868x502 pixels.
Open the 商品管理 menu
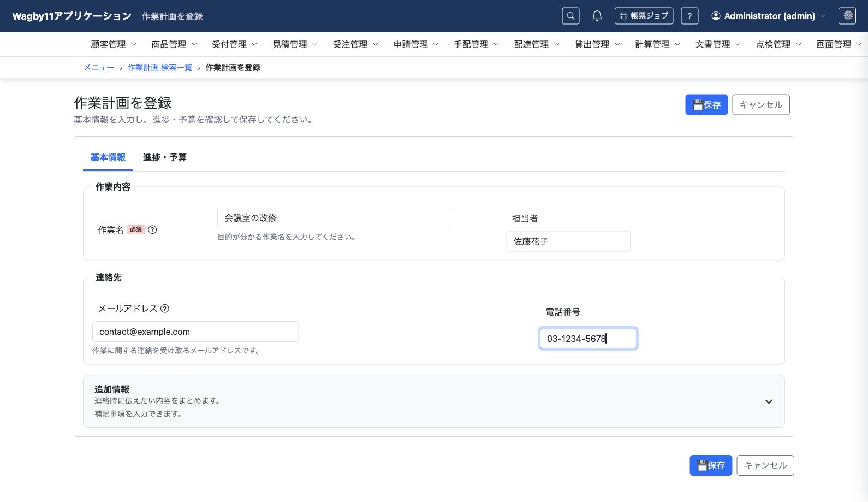[174, 44]
